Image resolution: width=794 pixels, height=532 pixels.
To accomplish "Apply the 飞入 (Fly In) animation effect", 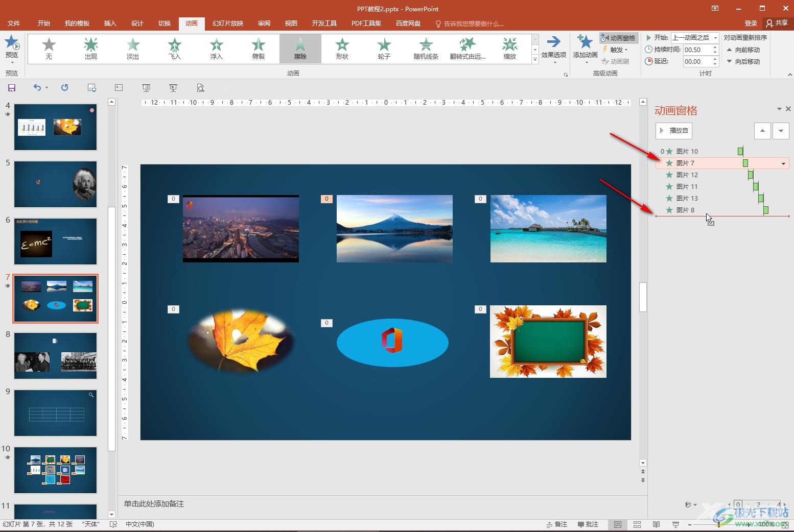I will pos(175,49).
